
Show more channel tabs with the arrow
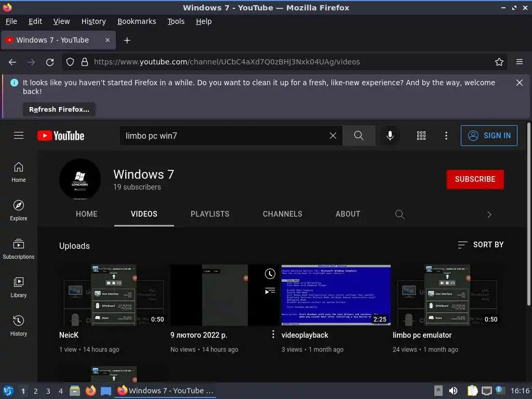pos(489,215)
